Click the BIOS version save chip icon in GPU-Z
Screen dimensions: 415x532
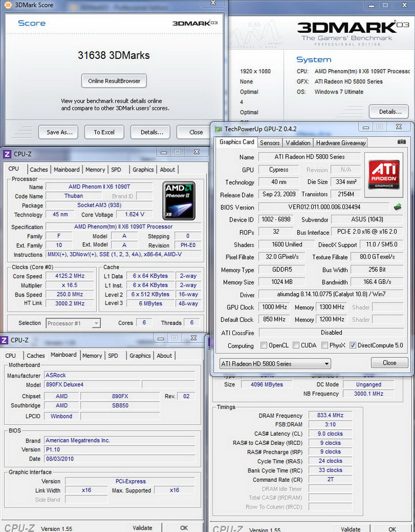pos(398,207)
